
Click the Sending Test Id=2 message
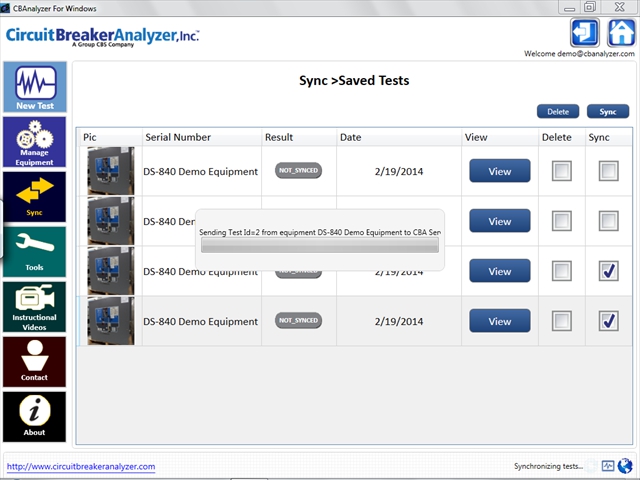[320, 232]
